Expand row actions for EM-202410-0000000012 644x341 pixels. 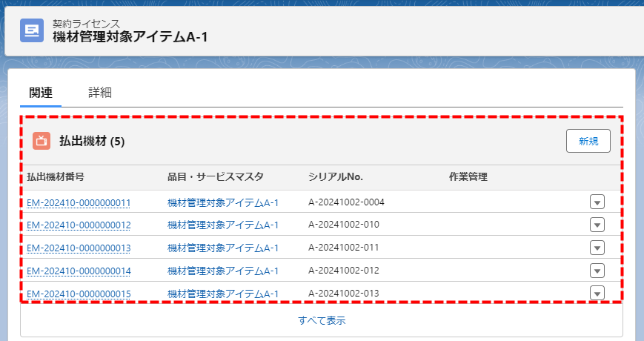[x=597, y=225]
